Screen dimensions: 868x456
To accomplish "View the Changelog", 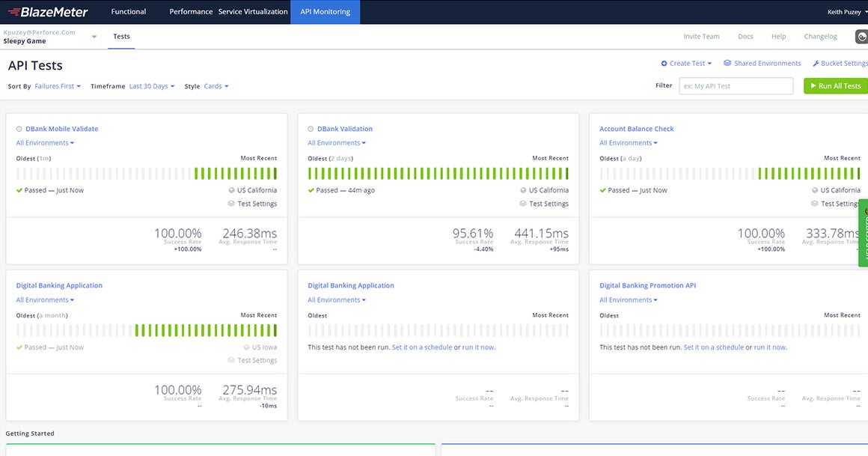I will [820, 37].
